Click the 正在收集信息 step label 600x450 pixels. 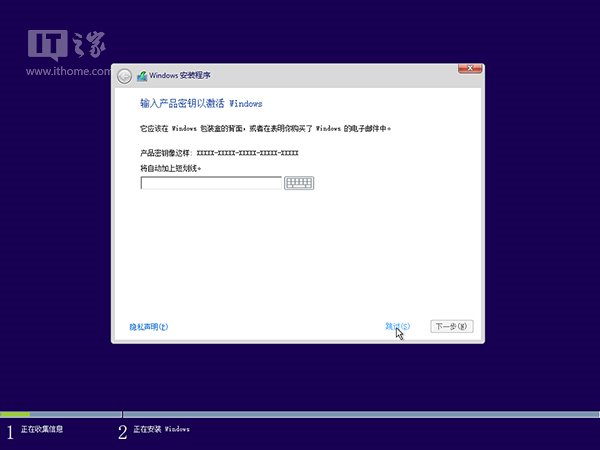coord(43,430)
